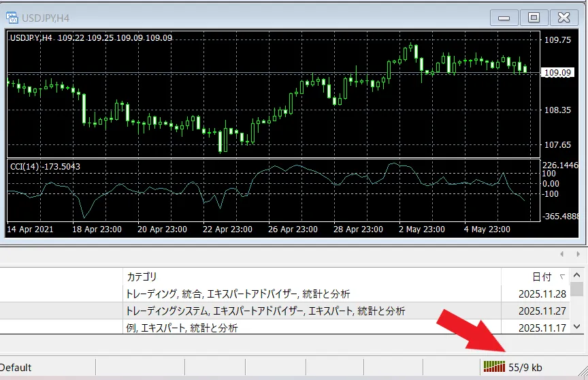The height and width of the screenshot is (380, 588).
Task: Click the CCI(14) indicator label
Action: (x=44, y=166)
